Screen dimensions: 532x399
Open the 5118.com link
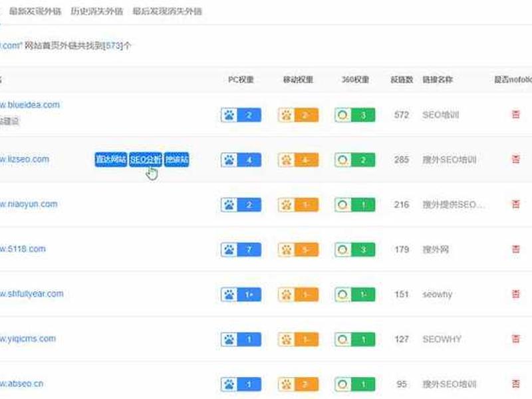23,249
